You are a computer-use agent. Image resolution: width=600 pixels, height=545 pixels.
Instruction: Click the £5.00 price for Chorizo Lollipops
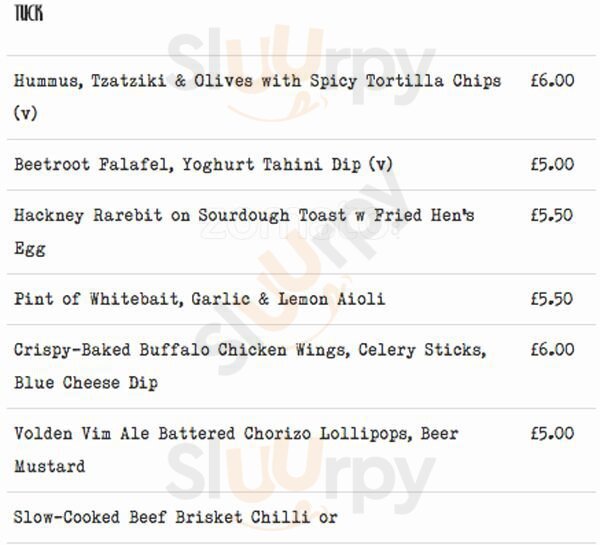point(552,434)
